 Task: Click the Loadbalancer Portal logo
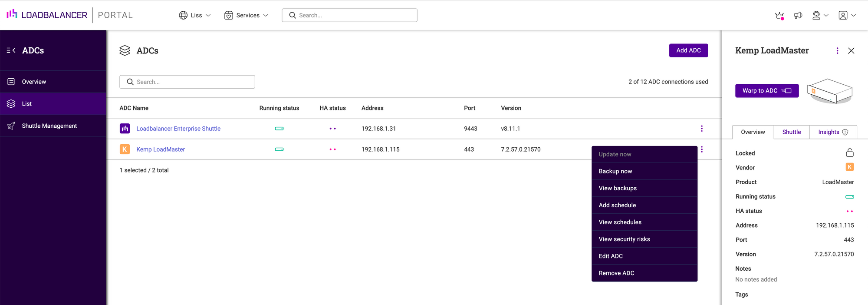(69, 15)
